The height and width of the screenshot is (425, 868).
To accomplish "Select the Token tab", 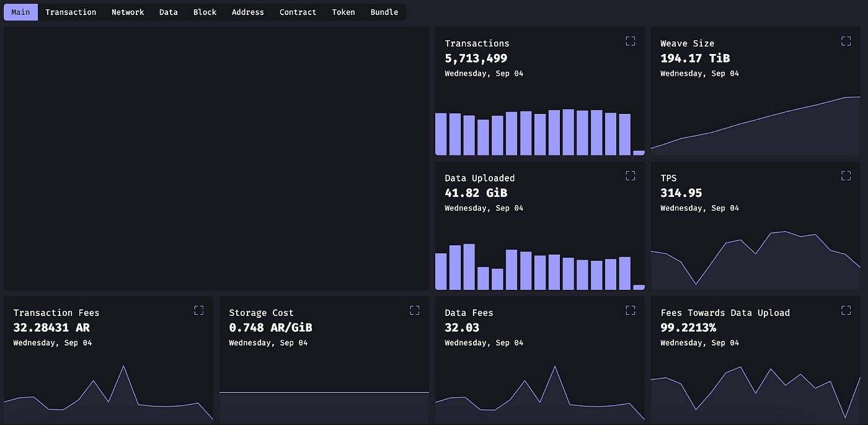I will [343, 12].
